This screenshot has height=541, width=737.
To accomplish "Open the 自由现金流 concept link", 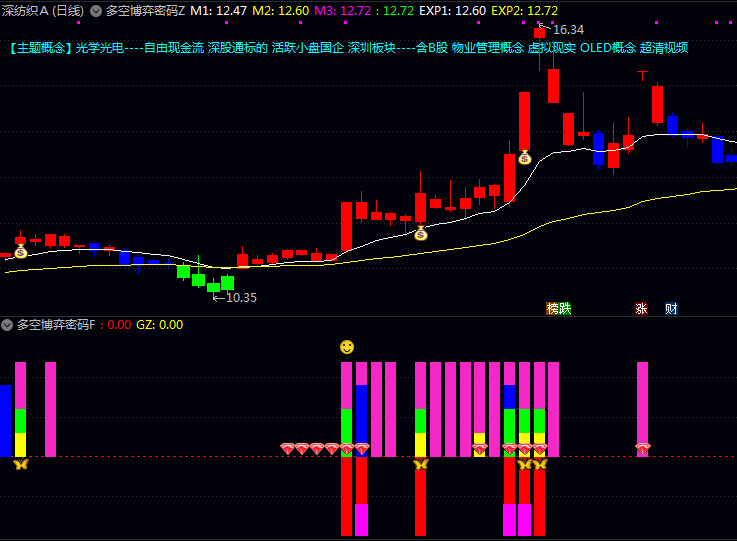I will (x=174, y=47).
